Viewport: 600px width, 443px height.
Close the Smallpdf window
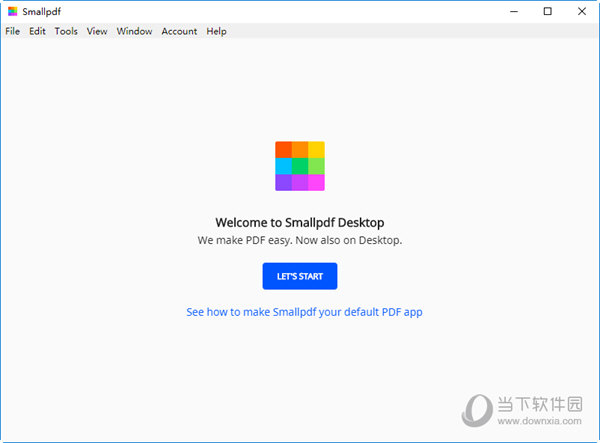pos(582,11)
